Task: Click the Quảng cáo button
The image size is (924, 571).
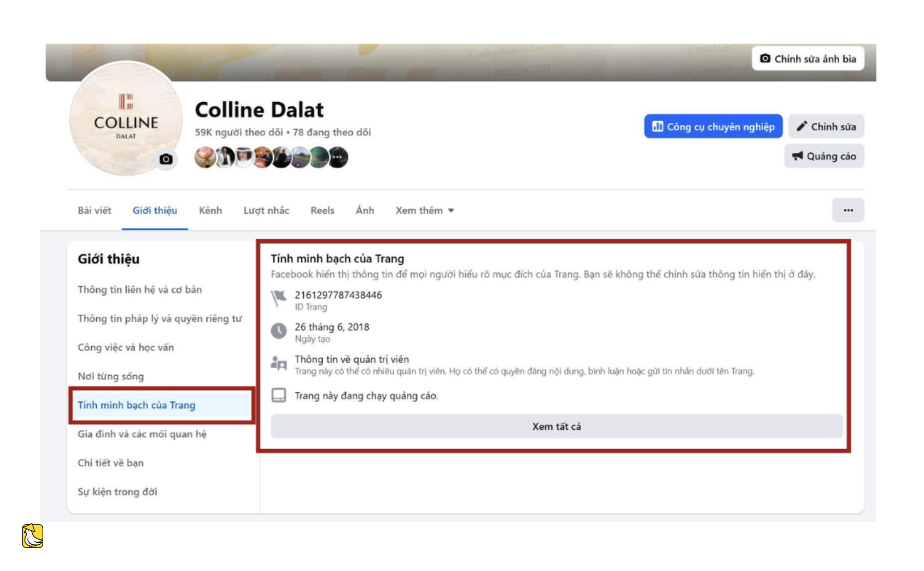Action: pos(824,156)
